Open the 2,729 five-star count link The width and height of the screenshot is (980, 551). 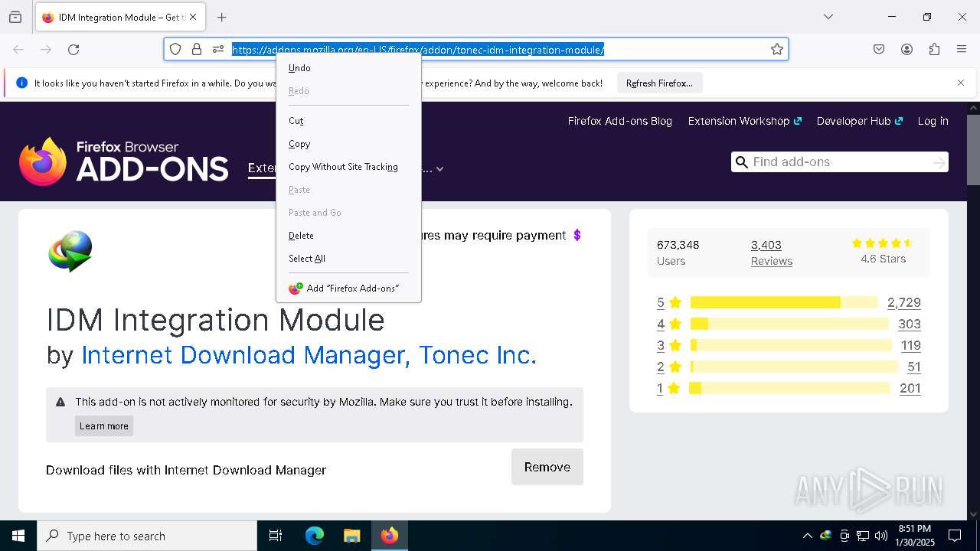904,302
